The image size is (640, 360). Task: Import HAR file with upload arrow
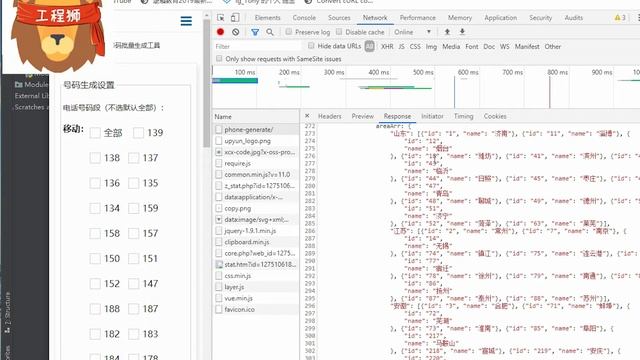tap(447, 32)
